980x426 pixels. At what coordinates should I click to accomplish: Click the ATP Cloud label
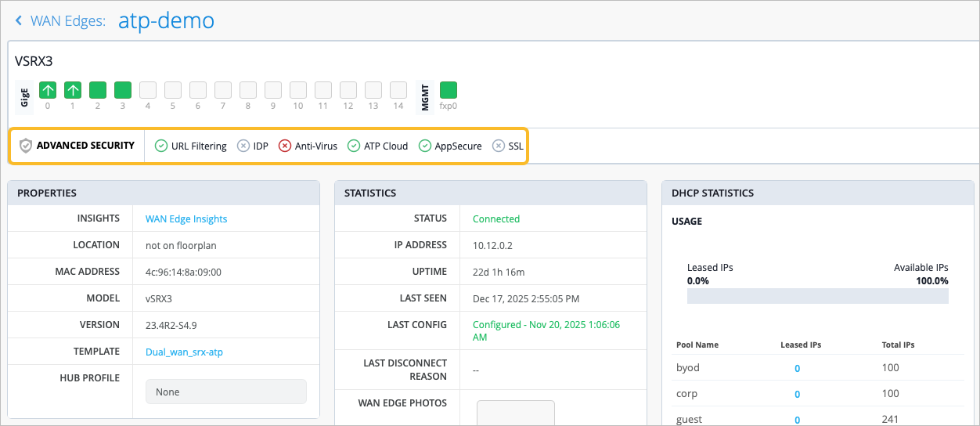(x=386, y=146)
